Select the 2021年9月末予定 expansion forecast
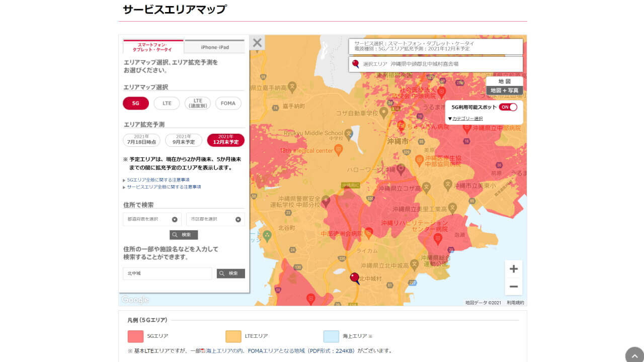644x362 pixels. pyautogui.click(x=183, y=140)
